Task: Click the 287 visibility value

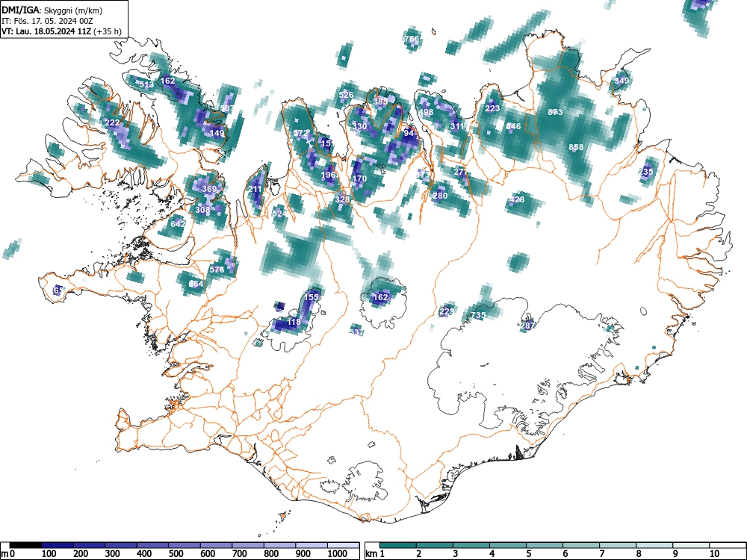Action: (x=527, y=326)
